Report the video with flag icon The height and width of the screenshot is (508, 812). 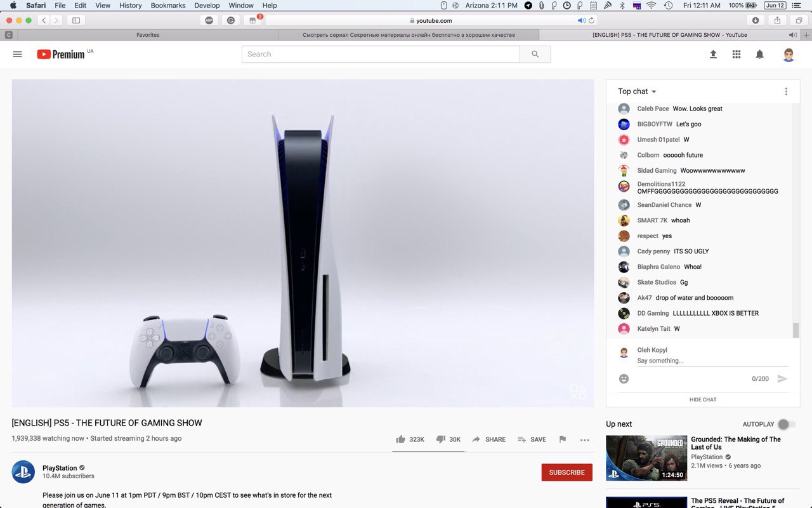coord(562,439)
